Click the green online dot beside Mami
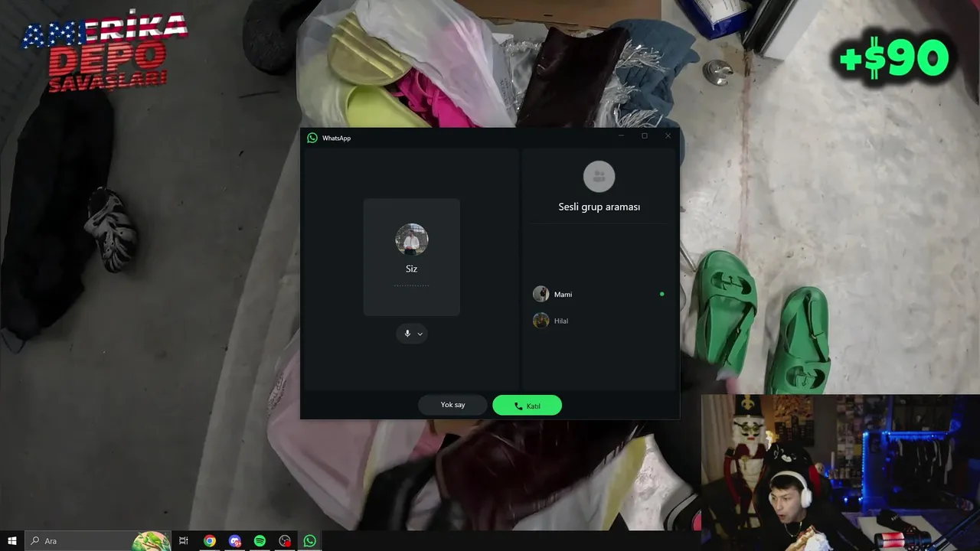 (x=661, y=294)
